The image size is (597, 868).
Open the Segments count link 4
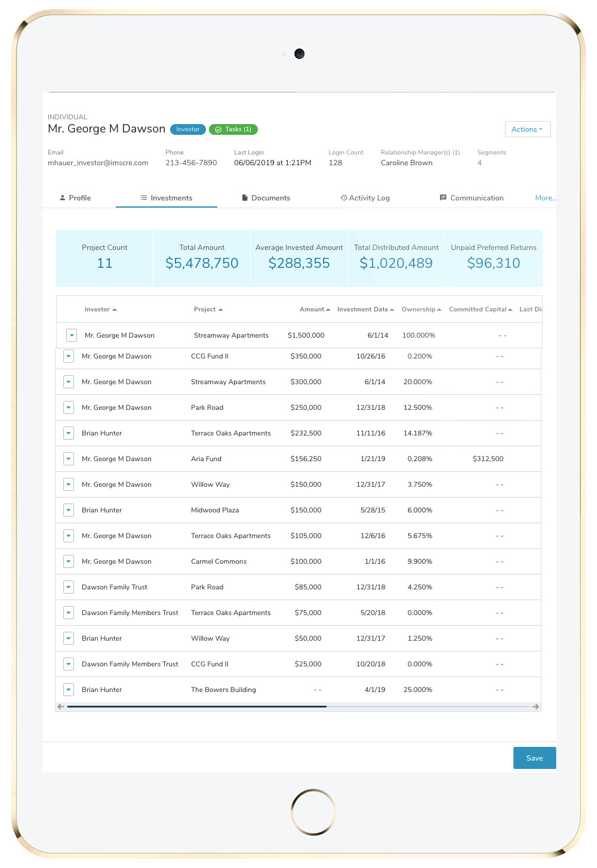point(479,163)
